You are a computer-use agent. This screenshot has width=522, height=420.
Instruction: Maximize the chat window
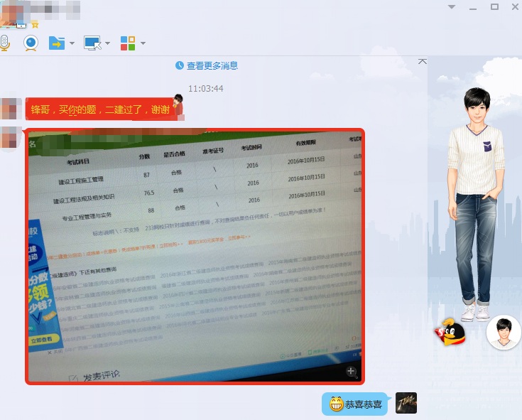(x=494, y=6)
